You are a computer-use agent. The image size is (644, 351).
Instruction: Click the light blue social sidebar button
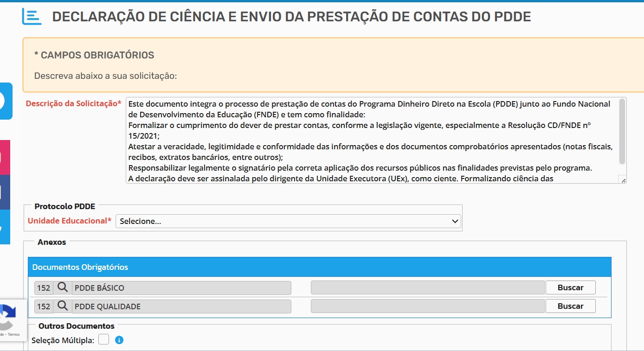[5, 227]
